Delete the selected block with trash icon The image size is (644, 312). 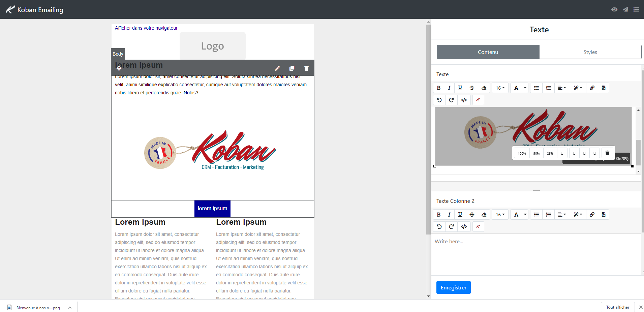(306, 68)
